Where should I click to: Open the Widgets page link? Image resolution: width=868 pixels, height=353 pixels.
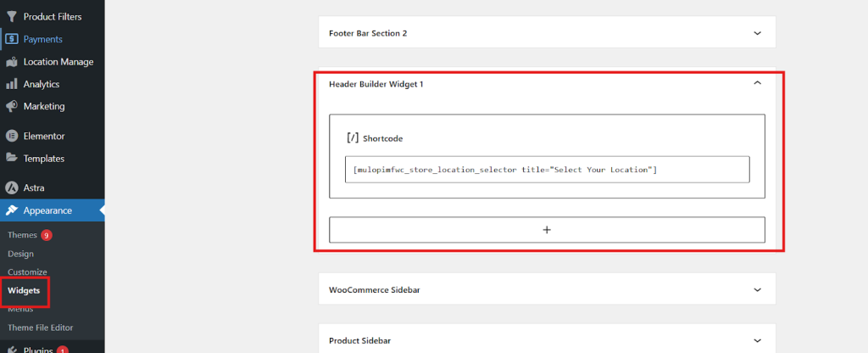[25, 291]
